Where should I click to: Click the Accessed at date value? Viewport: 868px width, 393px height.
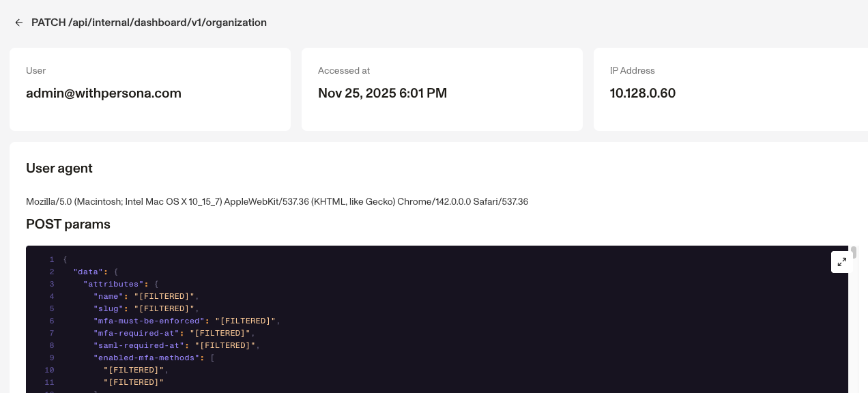382,93
